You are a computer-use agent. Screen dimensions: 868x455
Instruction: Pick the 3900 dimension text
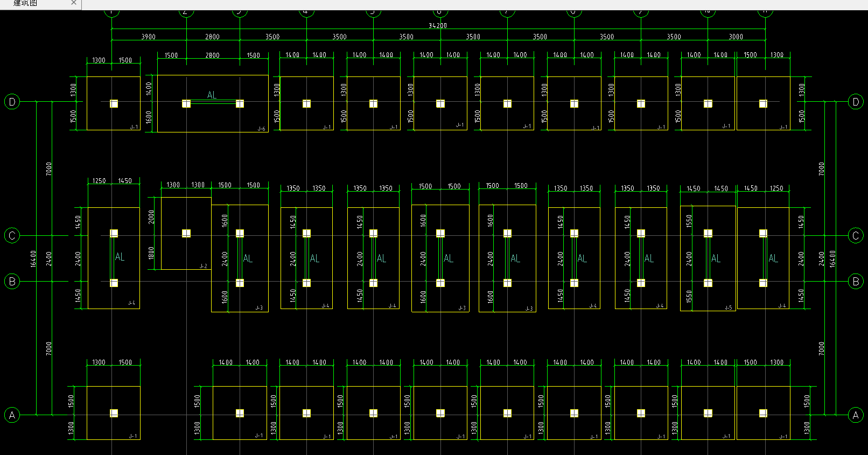pos(148,37)
